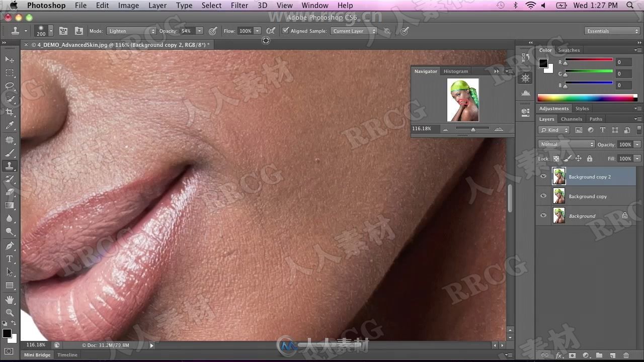The image size is (644, 362).
Task: Open the Styles tab
Action: coord(582,109)
